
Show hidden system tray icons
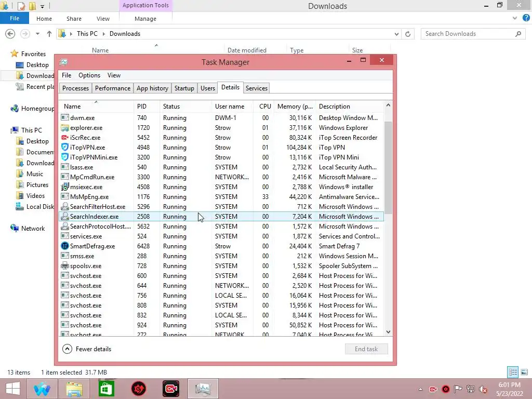420,389
